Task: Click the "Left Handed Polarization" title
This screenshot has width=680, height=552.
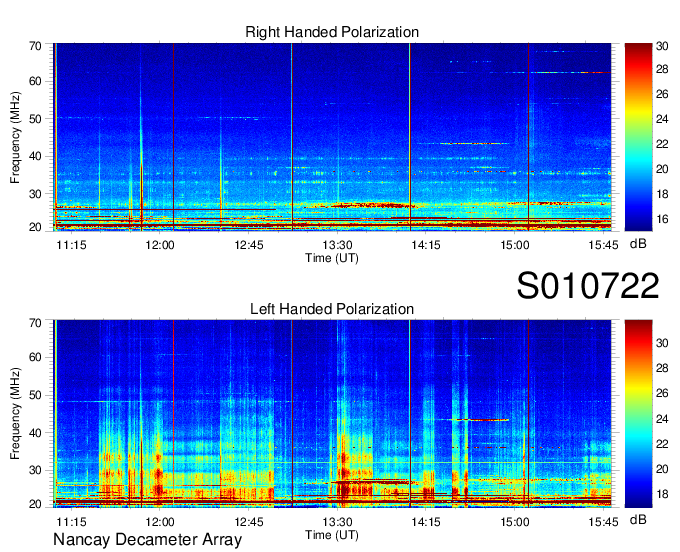Action: tap(332, 309)
